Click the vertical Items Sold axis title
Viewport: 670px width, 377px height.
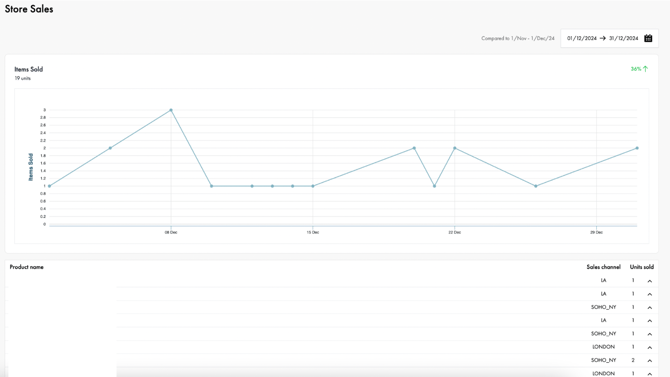pyautogui.click(x=31, y=167)
